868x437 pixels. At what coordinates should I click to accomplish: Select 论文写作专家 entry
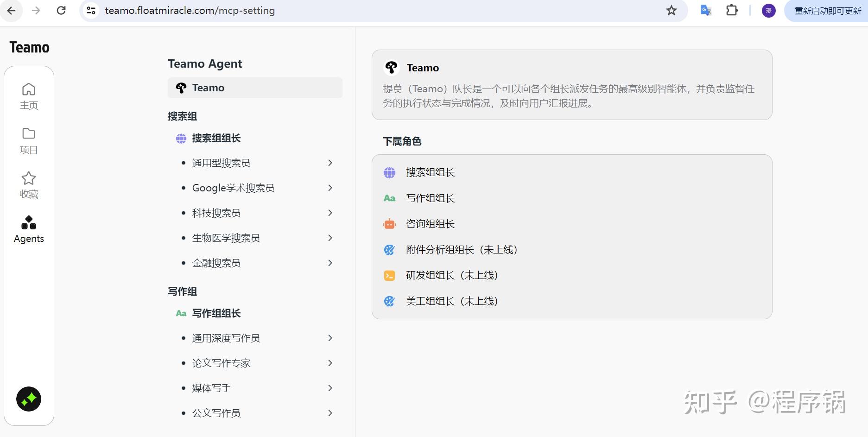click(221, 363)
